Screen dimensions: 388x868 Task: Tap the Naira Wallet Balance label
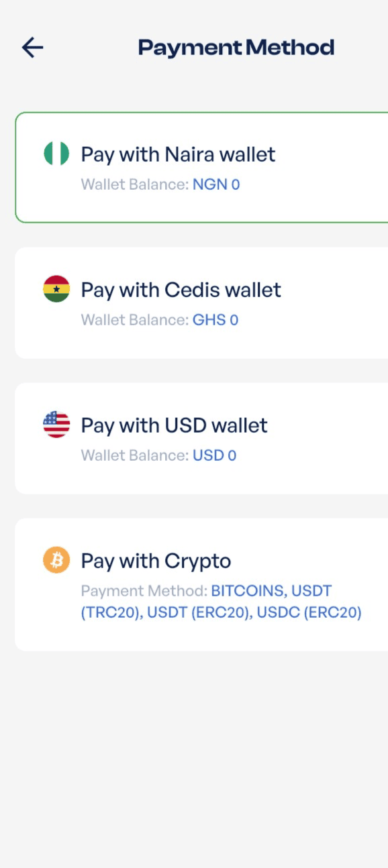[135, 184]
